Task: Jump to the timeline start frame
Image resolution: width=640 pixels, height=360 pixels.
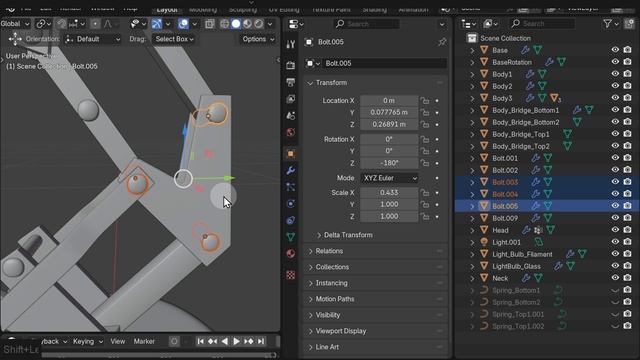Action: (x=200, y=341)
